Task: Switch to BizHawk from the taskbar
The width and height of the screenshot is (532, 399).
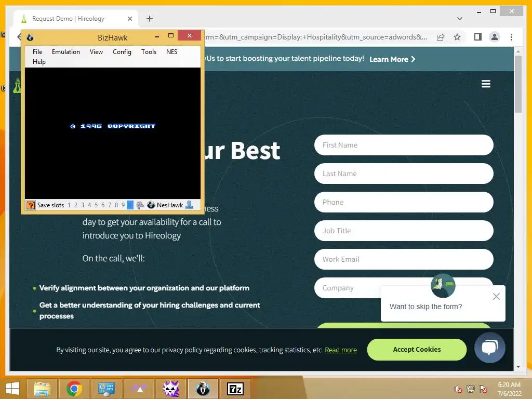Action: click(x=203, y=389)
